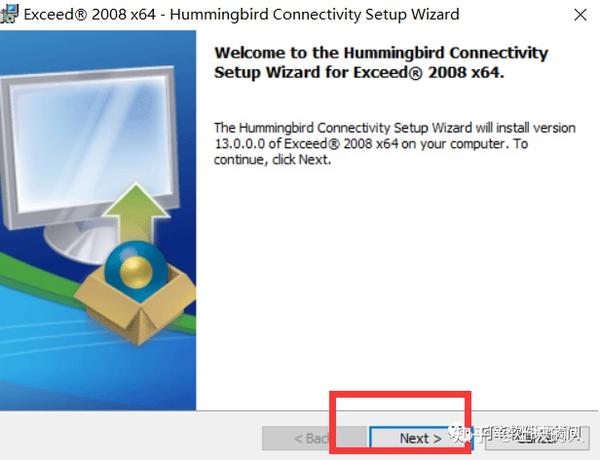The height and width of the screenshot is (460, 600).
Task: Click the text continue, click Next.
Action: coord(272,159)
